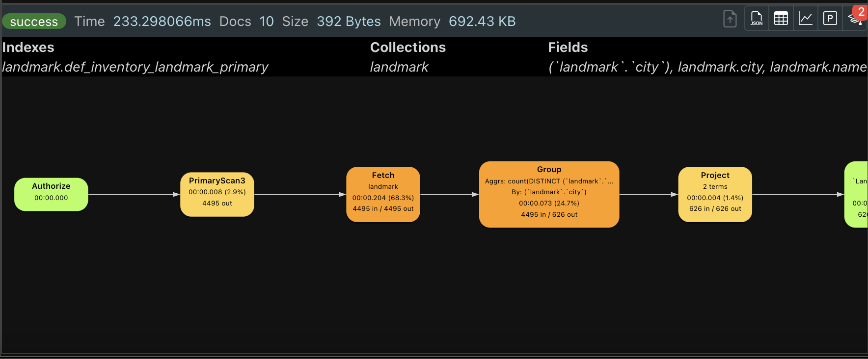Click the Memory value 692.43 KB
This screenshot has height=359, width=868.
pyautogui.click(x=482, y=22)
